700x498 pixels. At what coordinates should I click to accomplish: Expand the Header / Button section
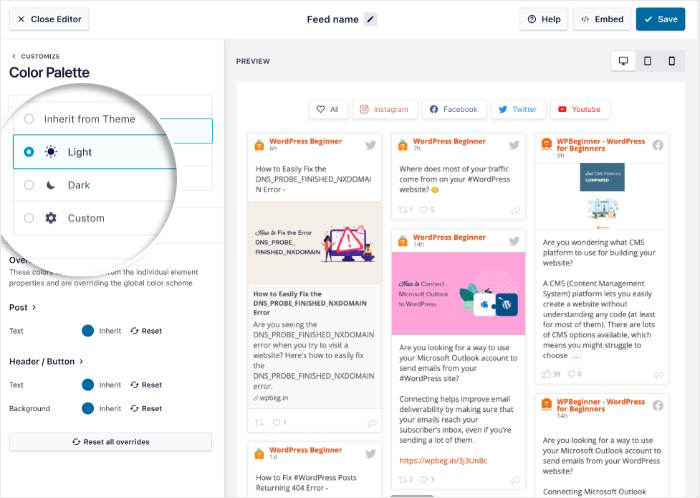coord(46,361)
